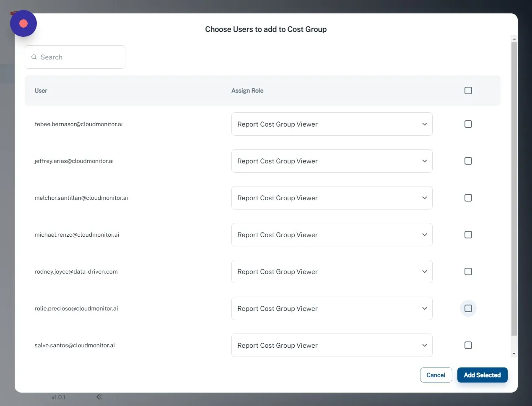Check the box for rolie.precioso@cloudmonitor.ai
532x406 pixels.
coord(468,308)
